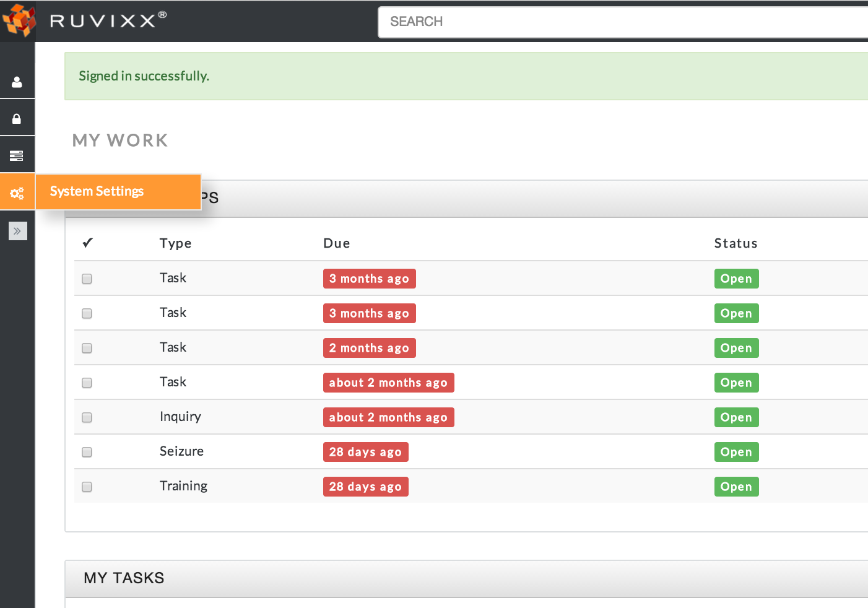Click the checkmark select-all column header

[x=87, y=243]
